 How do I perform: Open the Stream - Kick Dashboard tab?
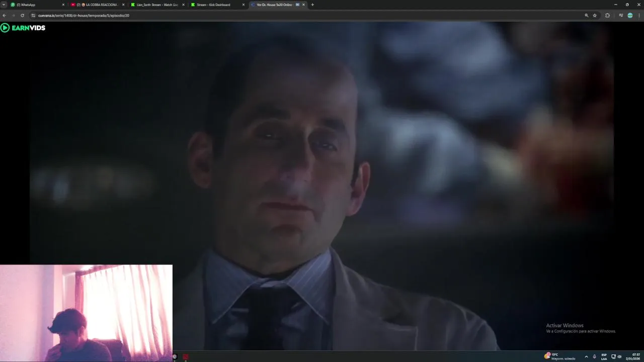[217, 5]
